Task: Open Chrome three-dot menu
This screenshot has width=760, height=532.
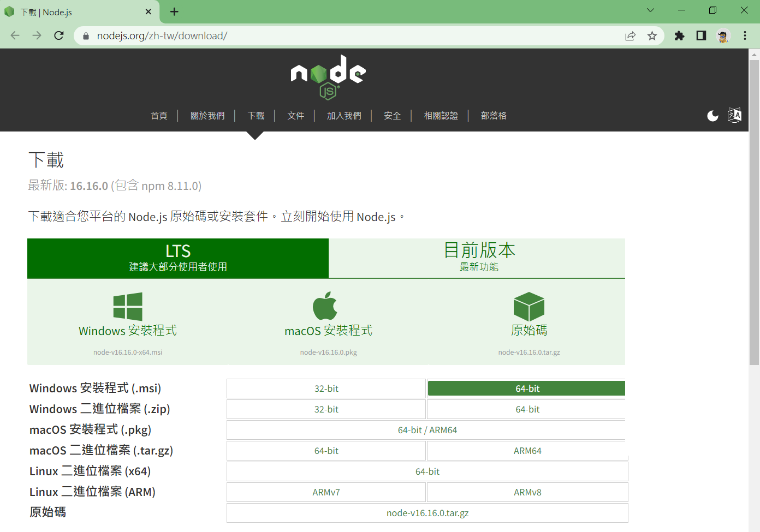Action: click(745, 36)
